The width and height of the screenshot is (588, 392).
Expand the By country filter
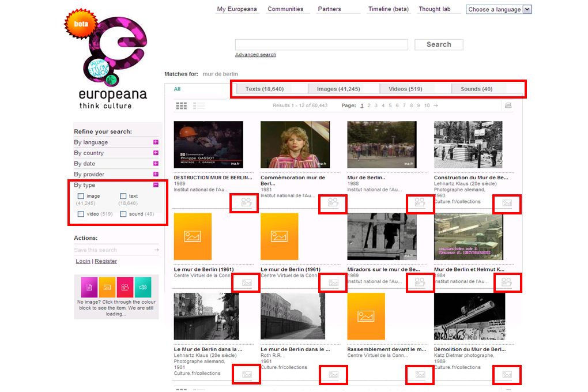[x=156, y=153]
